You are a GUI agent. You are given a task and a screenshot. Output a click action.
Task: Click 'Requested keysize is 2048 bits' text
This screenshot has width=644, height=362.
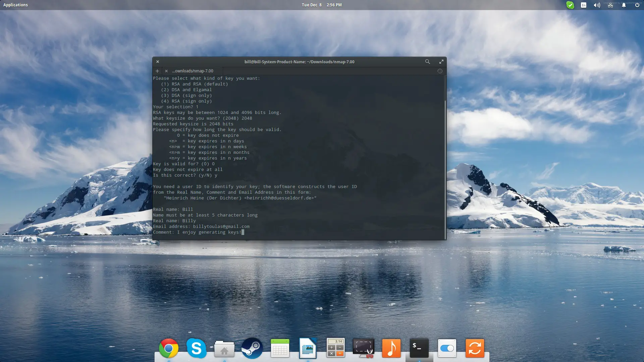(193, 124)
